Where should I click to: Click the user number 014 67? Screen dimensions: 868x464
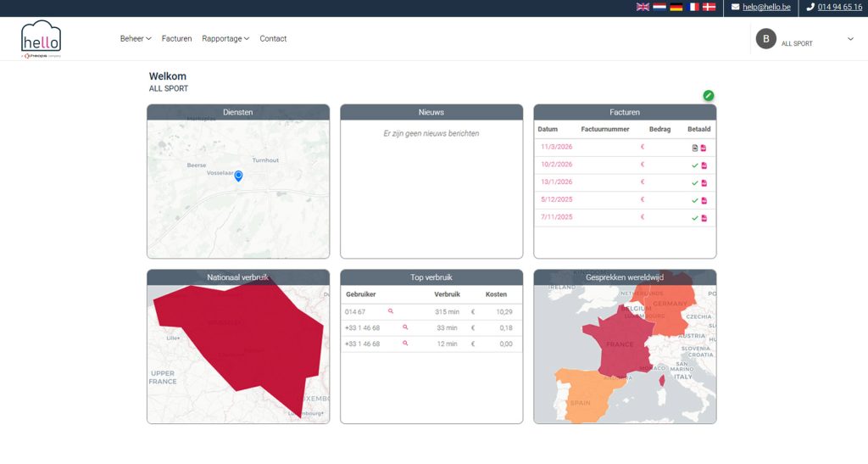[355, 311]
